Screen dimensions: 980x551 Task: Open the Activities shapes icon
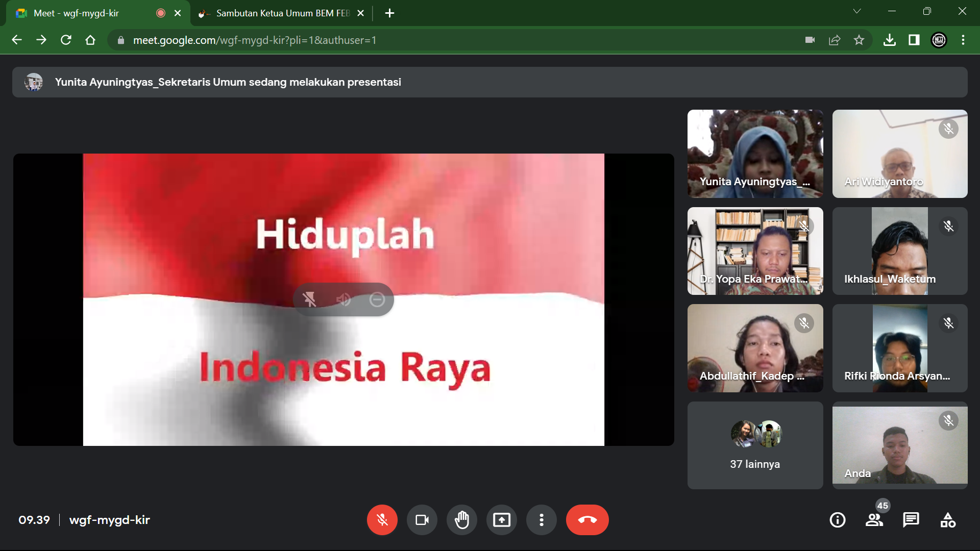coord(947,520)
